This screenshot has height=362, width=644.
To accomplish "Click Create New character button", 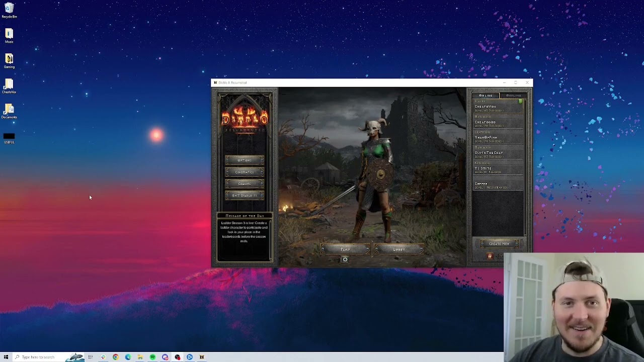I will 499,244.
